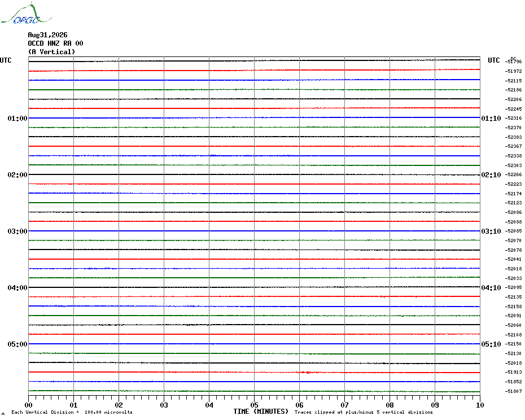Screen dimensions: 525x420
Task: Select the DC value -52078
Action: (x=513, y=250)
